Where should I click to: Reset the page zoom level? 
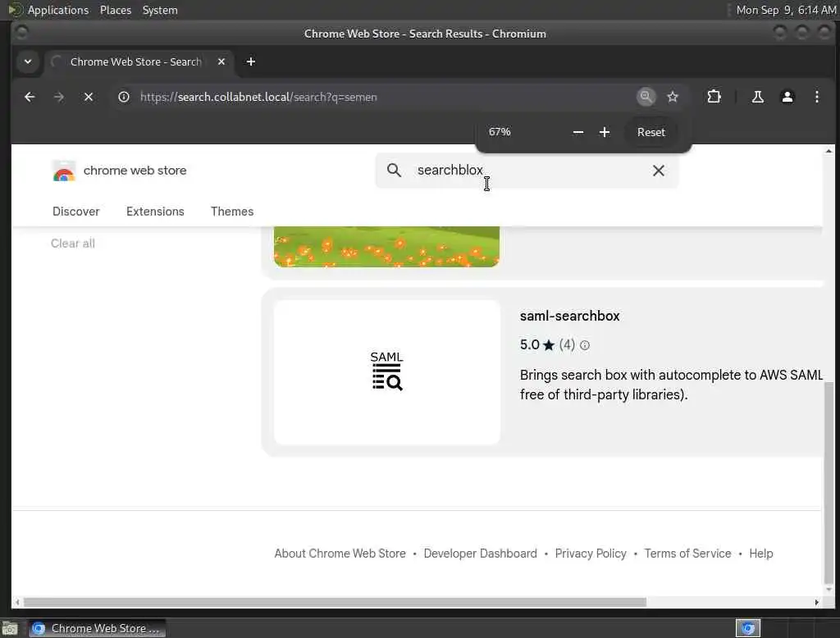point(651,132)
